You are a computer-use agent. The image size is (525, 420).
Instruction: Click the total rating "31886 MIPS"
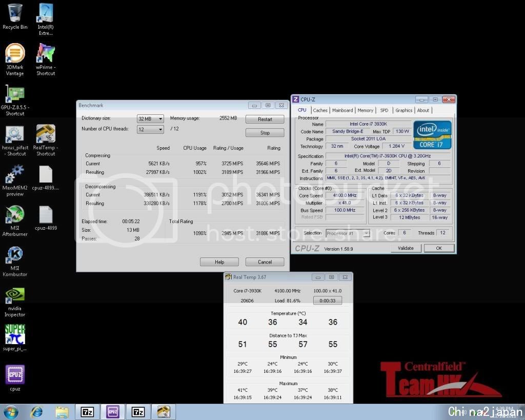(x=268, y=233)
